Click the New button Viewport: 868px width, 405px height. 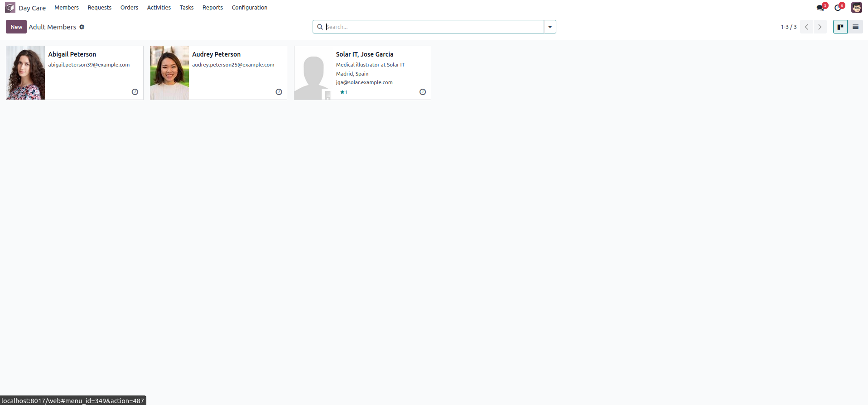click(x=16, y=27)
